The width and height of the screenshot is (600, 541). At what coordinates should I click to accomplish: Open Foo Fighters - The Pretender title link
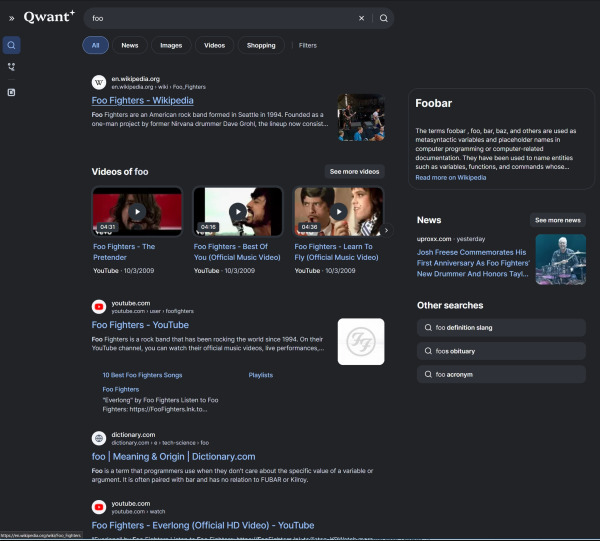pyautogui.click(x=124, y=252)
